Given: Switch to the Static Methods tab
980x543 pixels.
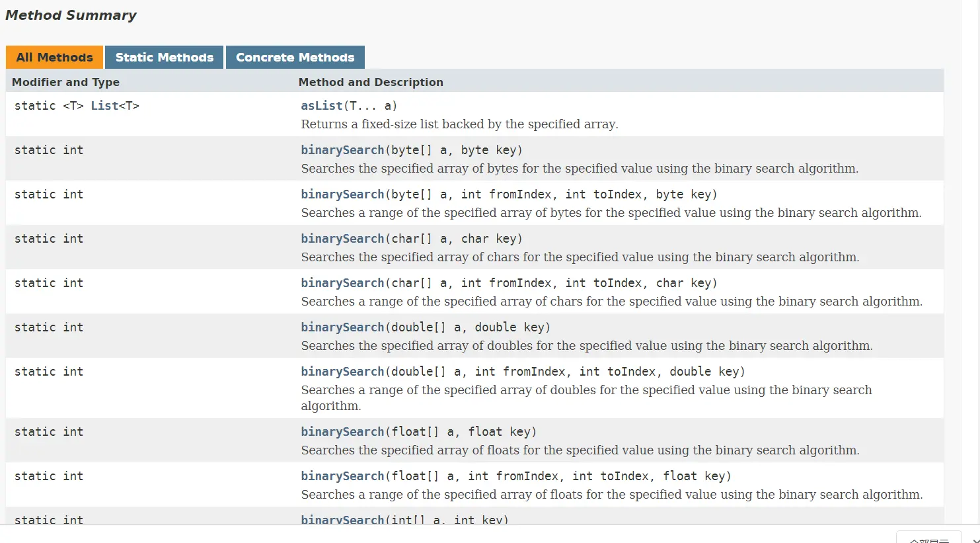Looking at the screenshot, I should pos(164,58).
